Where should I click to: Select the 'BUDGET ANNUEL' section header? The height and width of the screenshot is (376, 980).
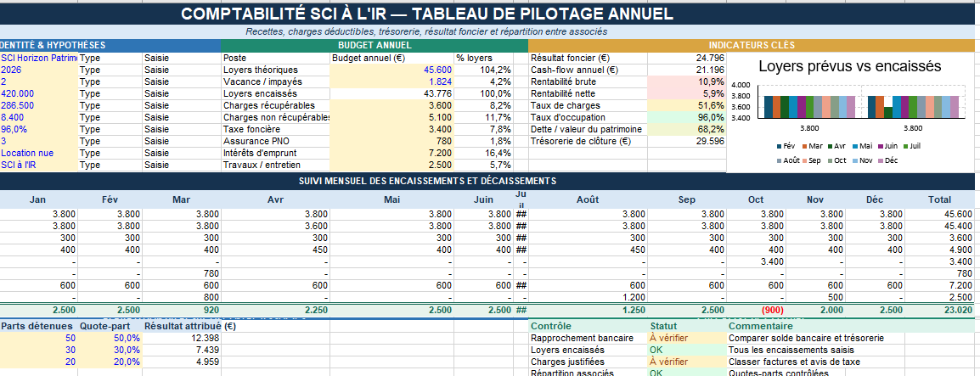coord(375,46)
